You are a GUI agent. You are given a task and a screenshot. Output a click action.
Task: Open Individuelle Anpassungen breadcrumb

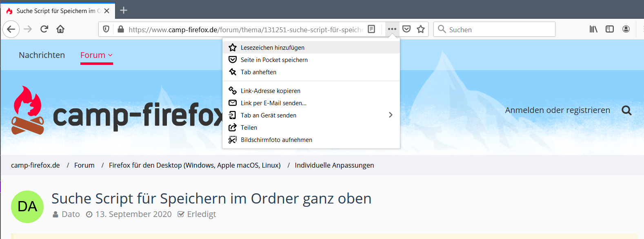[334, 165]
